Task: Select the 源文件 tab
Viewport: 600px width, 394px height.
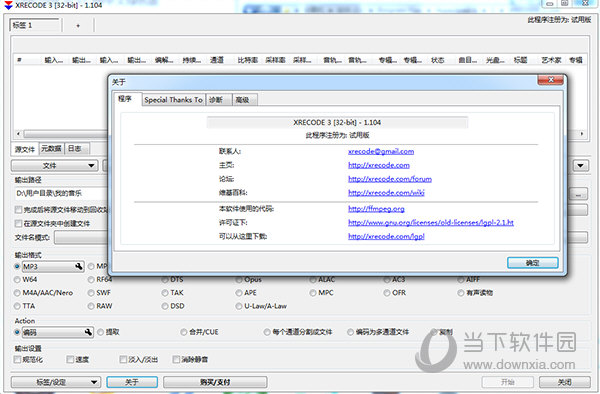Action: (25, 149)
